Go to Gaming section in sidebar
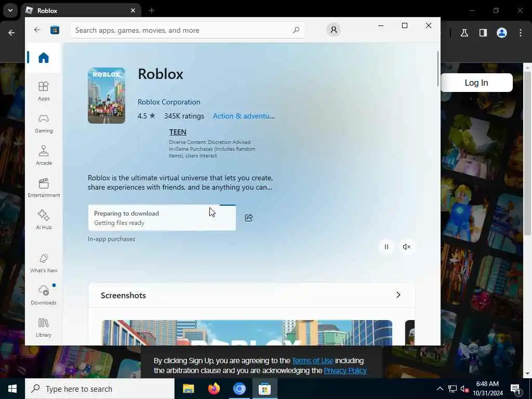Image resolution: width=532 pixels, height=399 pixels. 44,124
